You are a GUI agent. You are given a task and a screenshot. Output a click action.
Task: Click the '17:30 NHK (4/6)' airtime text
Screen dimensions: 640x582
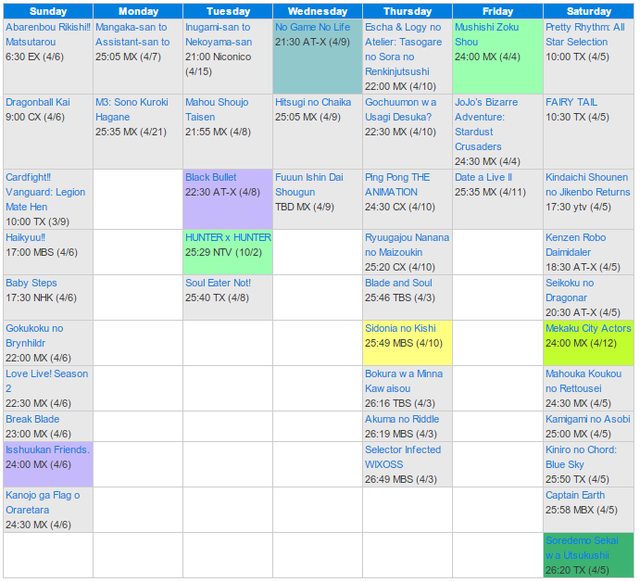point(41,298)
